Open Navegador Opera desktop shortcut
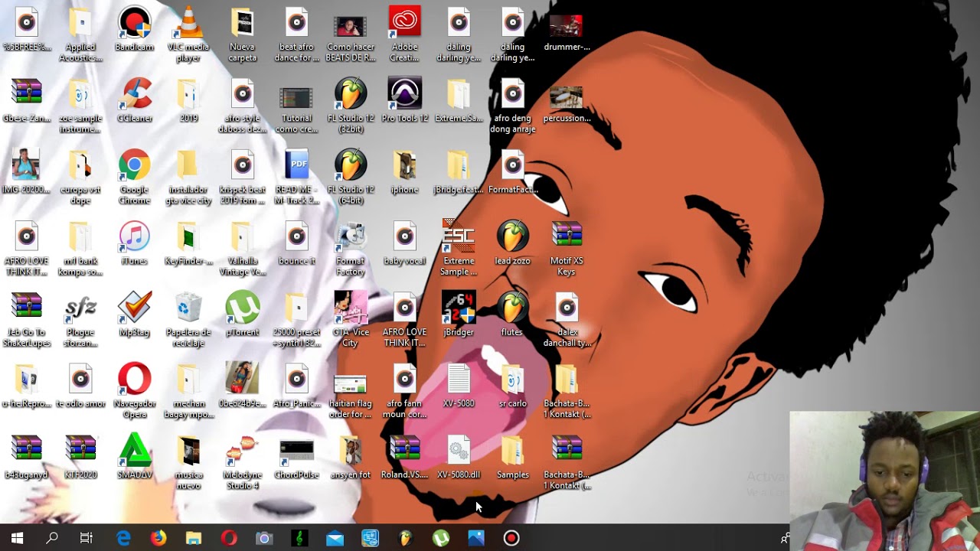Image resolution: width=980 pixels, height=551 pixels. [135, 390]
